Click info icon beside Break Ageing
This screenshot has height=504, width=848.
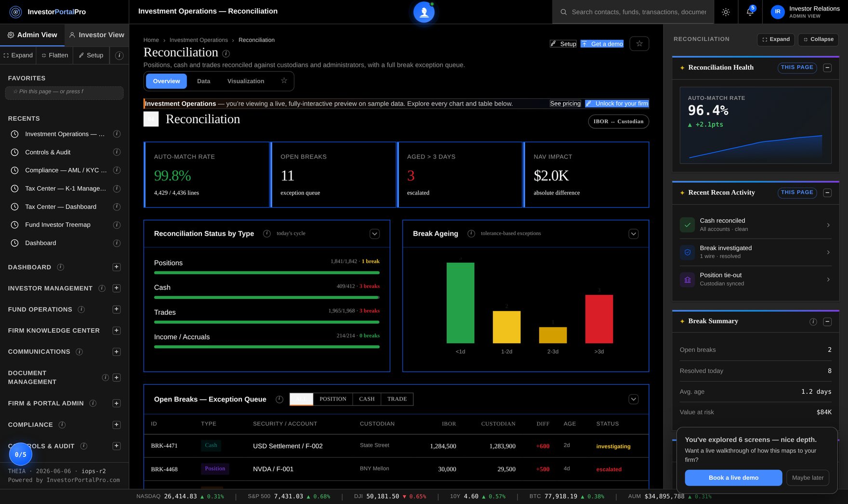tap(471, 233)
